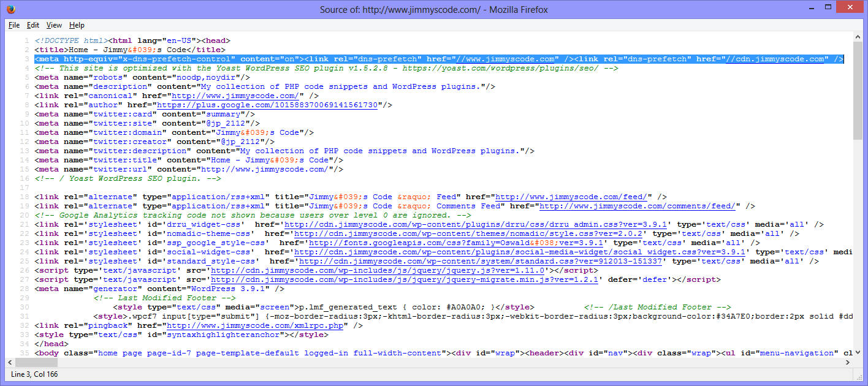Click the horizontal scrollbar left arrow
This screenshot has width=868, height=386.
pos(11,362)
